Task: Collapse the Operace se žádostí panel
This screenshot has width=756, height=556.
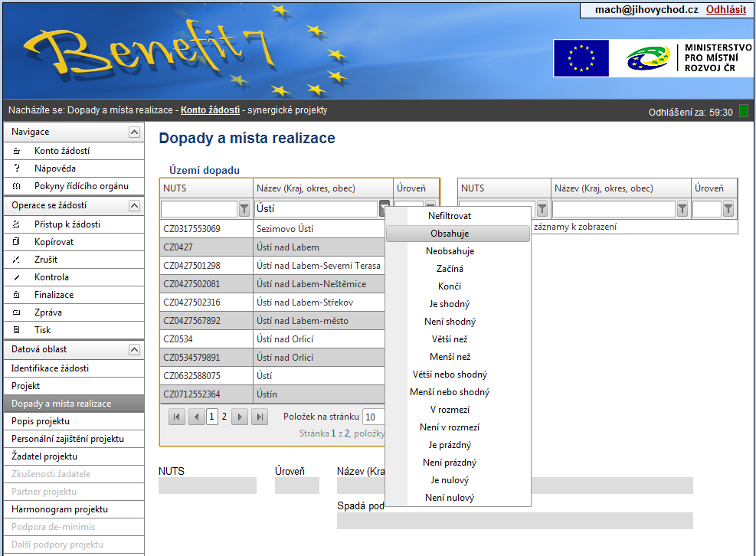Action: [135, 206]
